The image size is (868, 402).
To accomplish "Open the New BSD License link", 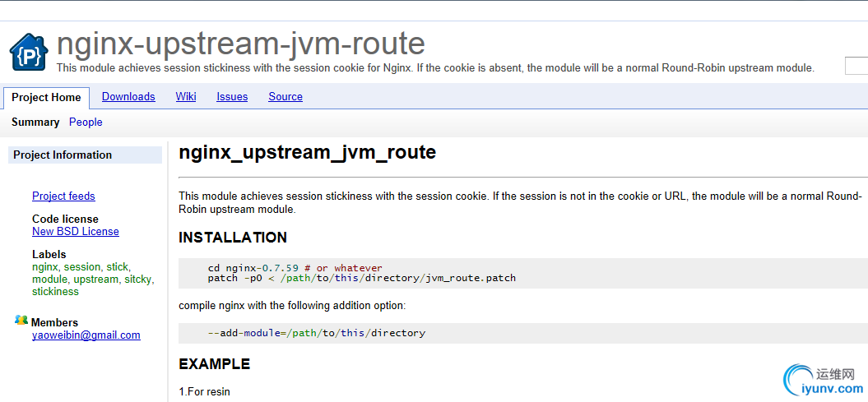I will click(x=76, y=232).
